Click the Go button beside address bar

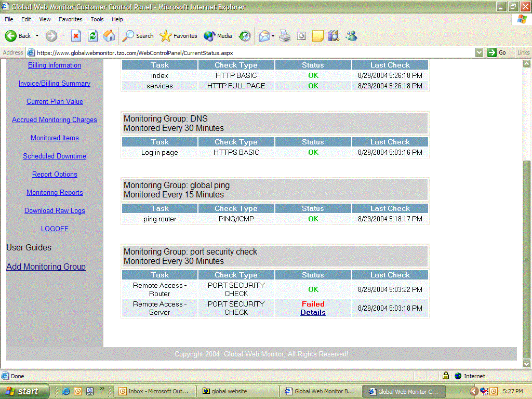tap(497, 52)
